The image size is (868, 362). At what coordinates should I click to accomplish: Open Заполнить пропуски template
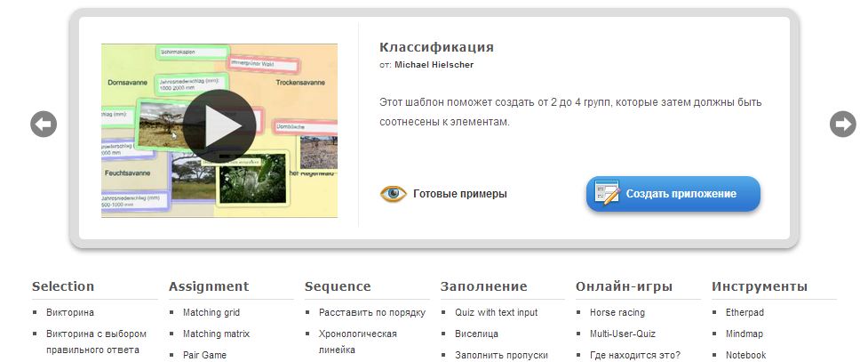(502, 356)
